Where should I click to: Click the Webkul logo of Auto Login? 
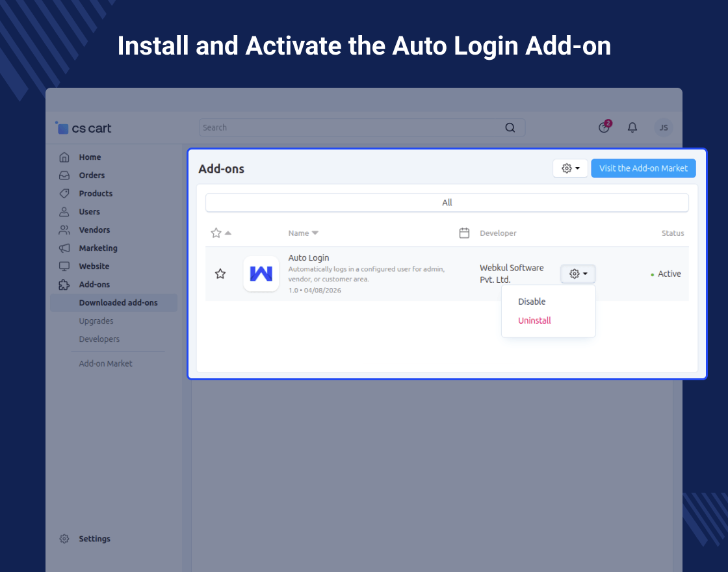(x=261, y=274)
